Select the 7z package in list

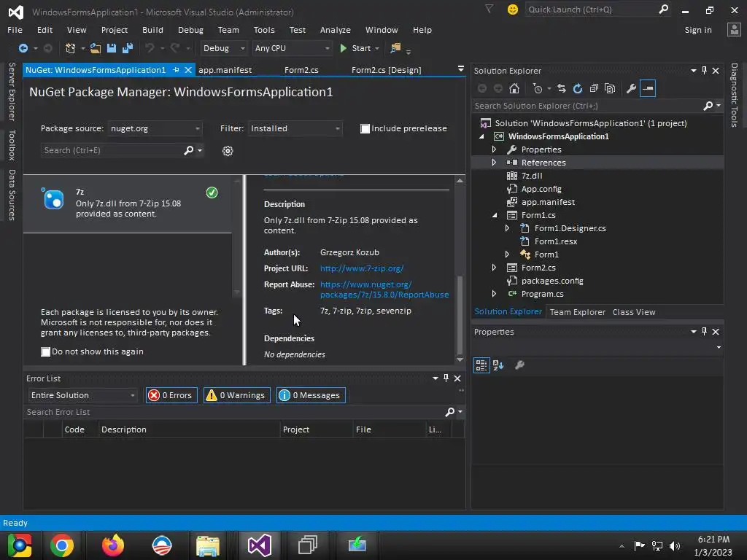click(x=127, y=204)
